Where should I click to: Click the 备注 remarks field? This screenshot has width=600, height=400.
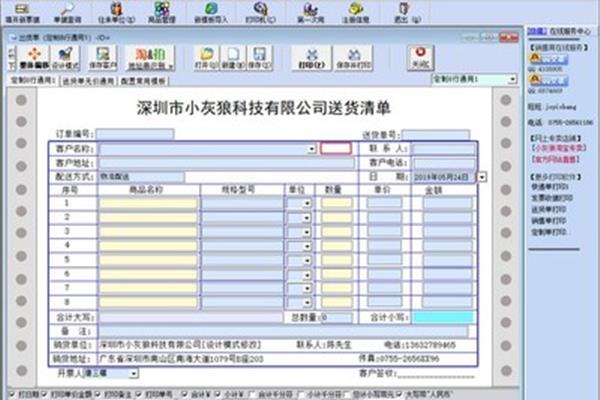[283, 331]
